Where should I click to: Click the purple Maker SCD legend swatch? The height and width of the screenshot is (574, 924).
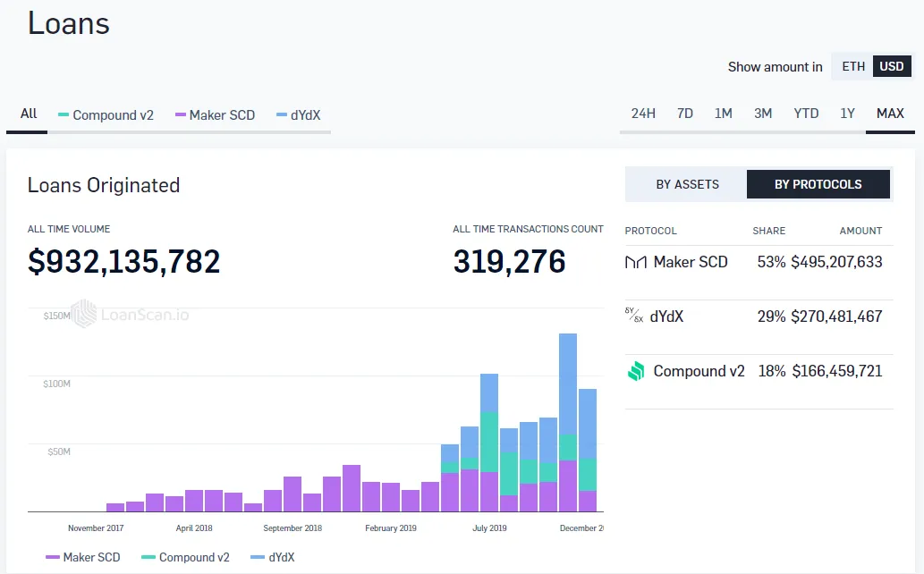pyautogui.click(x=53, y=558)
